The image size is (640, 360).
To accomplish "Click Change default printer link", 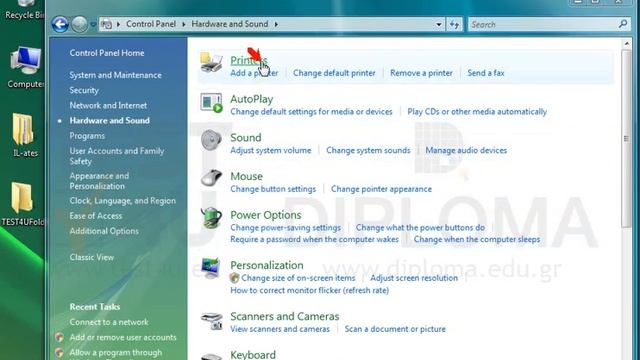I will coord(334,73).
